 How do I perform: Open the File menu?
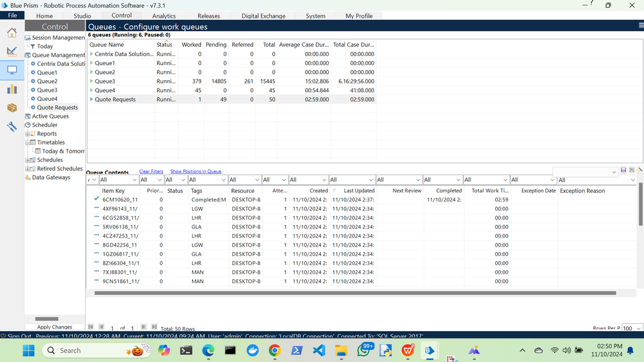point(12,15)
